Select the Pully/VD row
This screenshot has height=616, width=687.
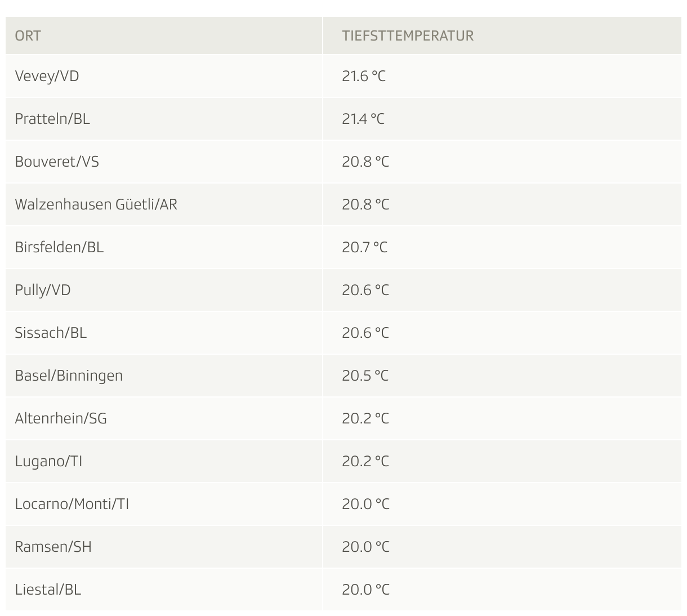click(343, 290)
